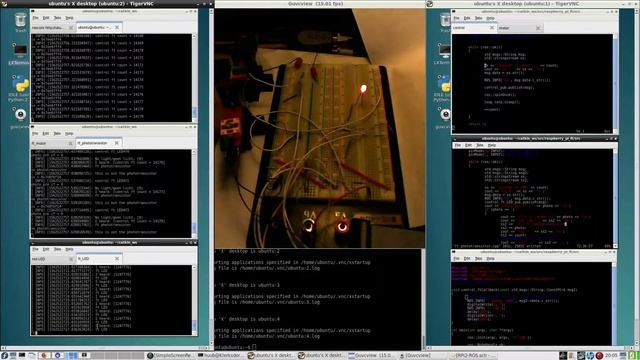The image size is (640, 360).
Task: Open LXTerminal icon on ubuntu:1 desktop
Action: [x=444, y=53]
